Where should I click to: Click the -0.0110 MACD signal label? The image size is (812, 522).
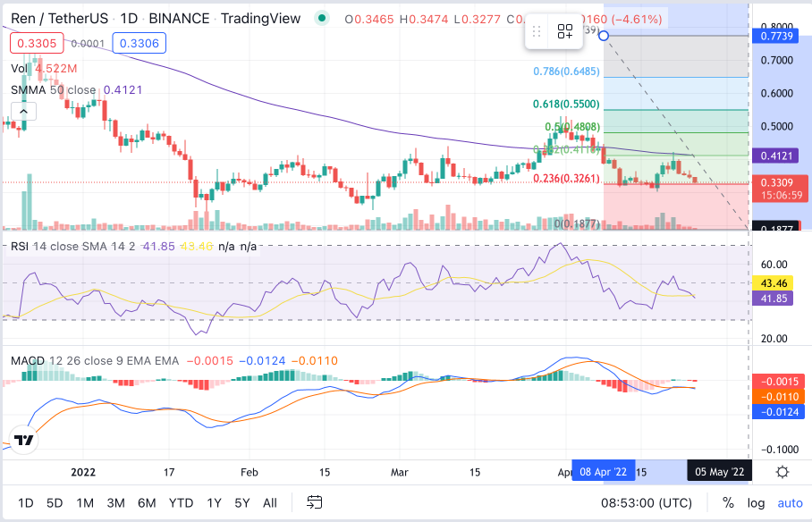coord(780,397)
